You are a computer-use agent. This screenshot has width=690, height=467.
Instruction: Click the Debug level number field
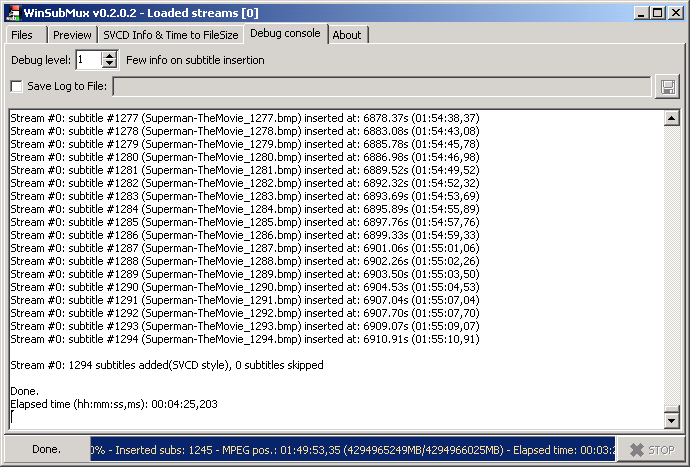tap(88, 60)
